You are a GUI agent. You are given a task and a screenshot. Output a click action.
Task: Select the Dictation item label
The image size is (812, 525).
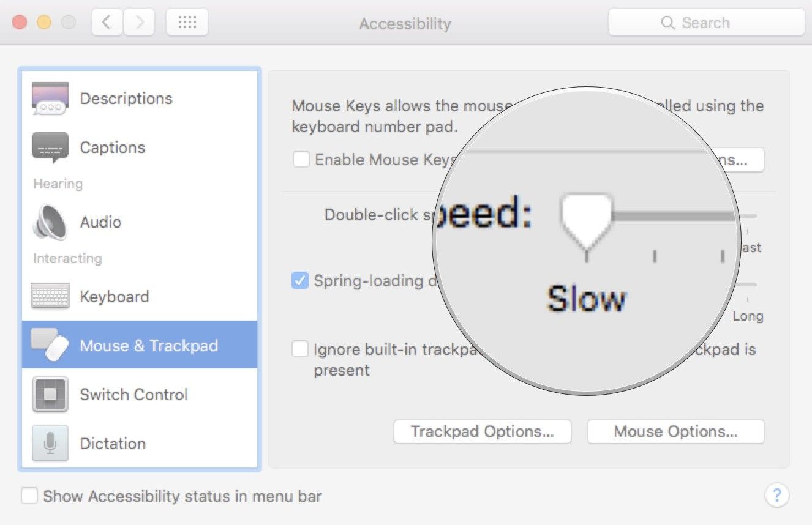(113, 444)
